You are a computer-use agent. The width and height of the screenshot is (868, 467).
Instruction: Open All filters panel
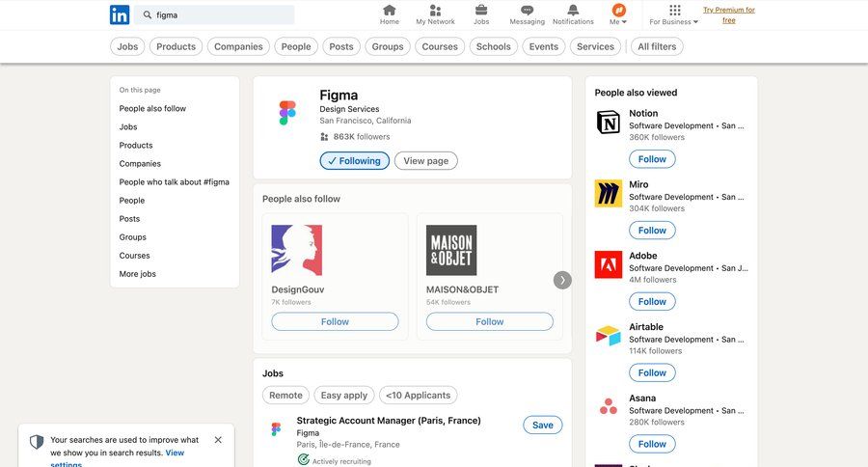pyautogui.click(x=657, y=46)
